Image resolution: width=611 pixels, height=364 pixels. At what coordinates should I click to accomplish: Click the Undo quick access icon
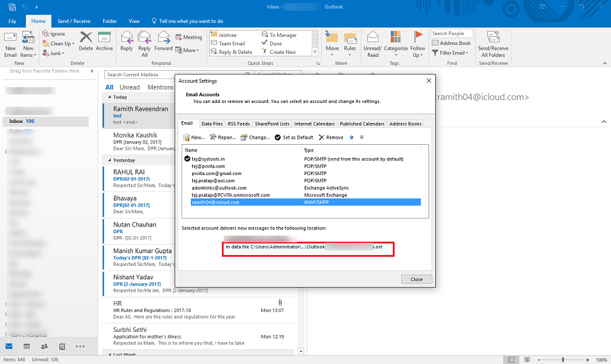coord(24,7)
